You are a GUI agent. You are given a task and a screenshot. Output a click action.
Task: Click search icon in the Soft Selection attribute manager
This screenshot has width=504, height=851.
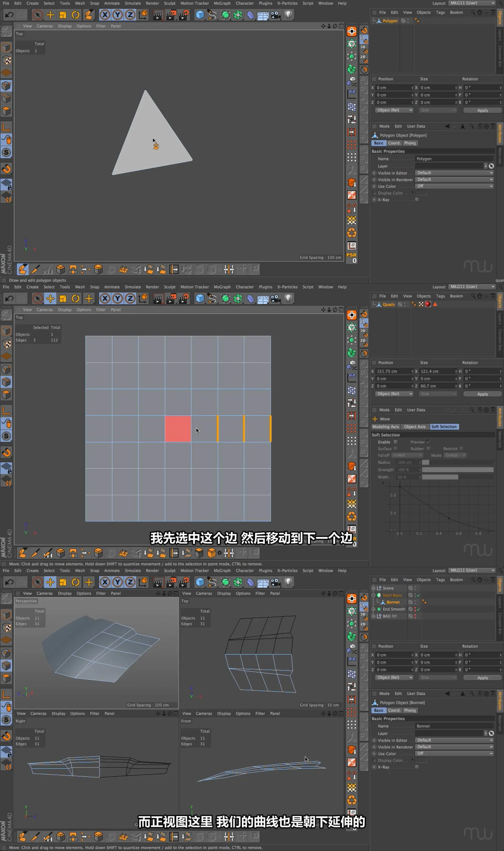click(x=472, y=410)
